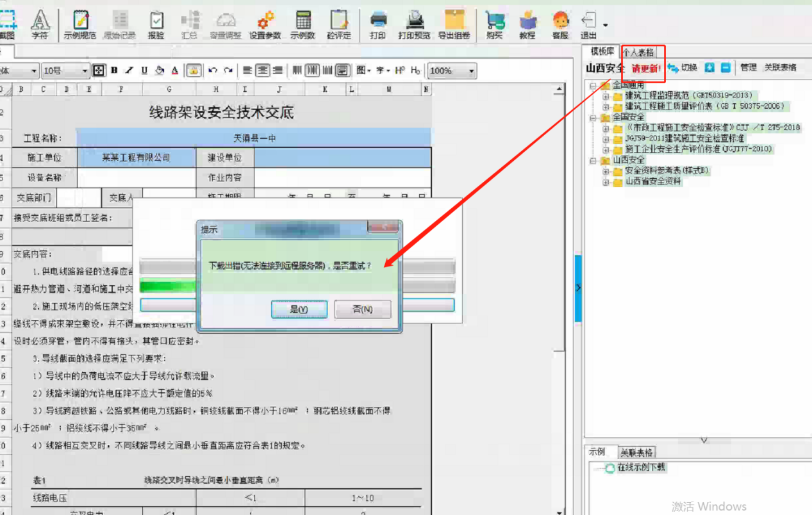Toggle center text alignment
The width and height of the screenshot is (812, 515).
263,70
